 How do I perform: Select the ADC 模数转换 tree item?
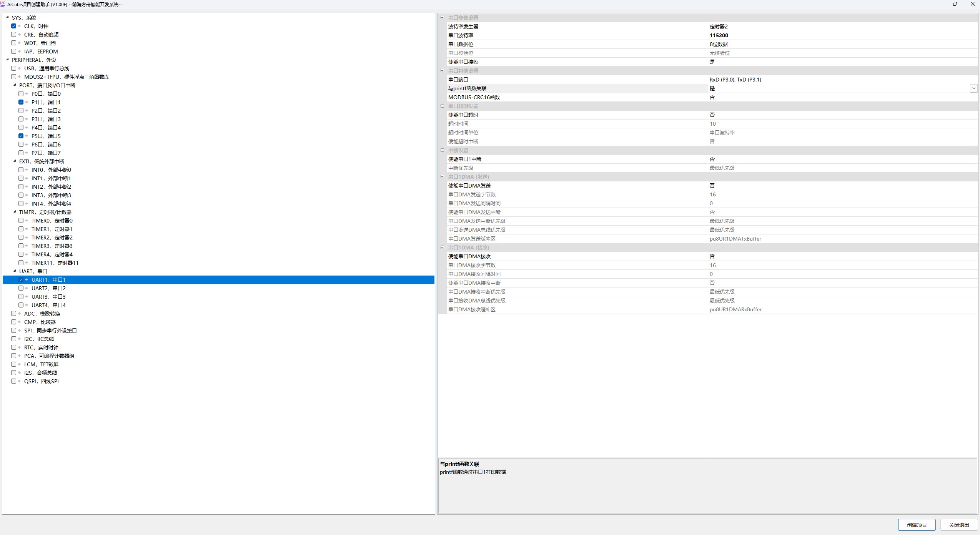pyautogui.click(x=42, y=314)
